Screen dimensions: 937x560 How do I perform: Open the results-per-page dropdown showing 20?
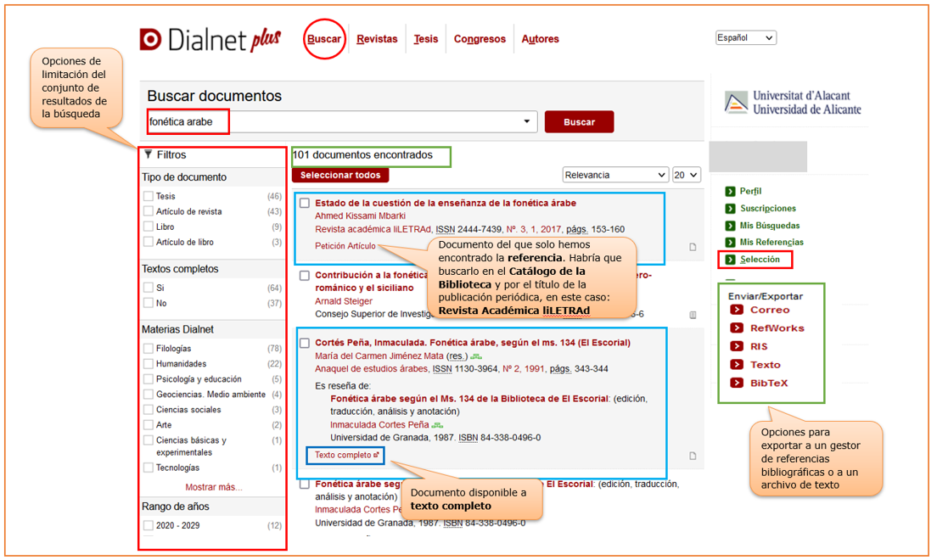(x=686, y=175)
